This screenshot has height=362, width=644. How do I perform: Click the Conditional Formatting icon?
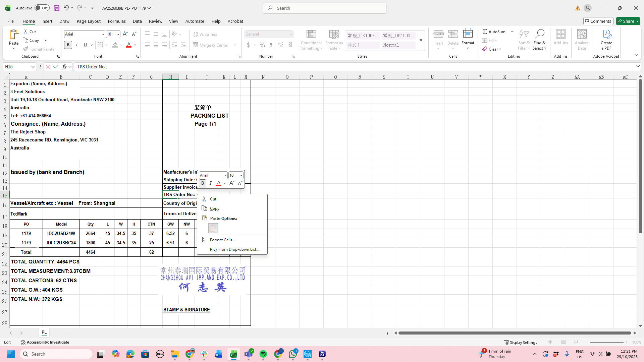pyautogui.click(x=311, y=34)
